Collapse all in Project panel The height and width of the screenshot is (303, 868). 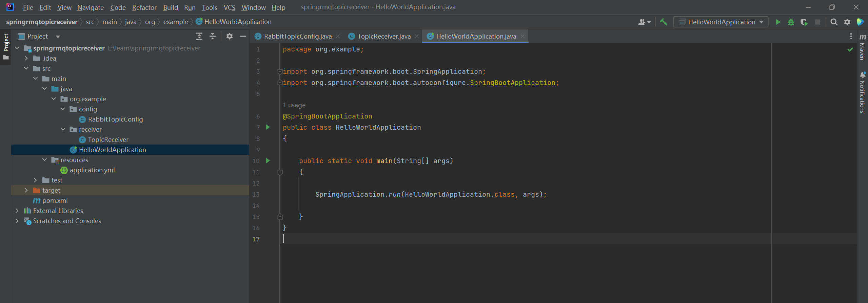(x=213, y=36)
